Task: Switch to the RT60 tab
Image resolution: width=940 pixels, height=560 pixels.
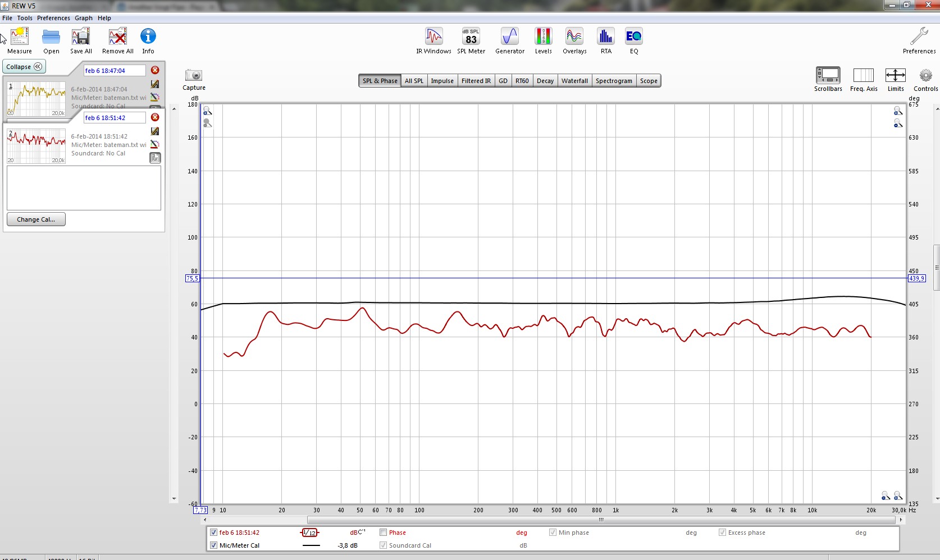Action: [x=522, y=81]
